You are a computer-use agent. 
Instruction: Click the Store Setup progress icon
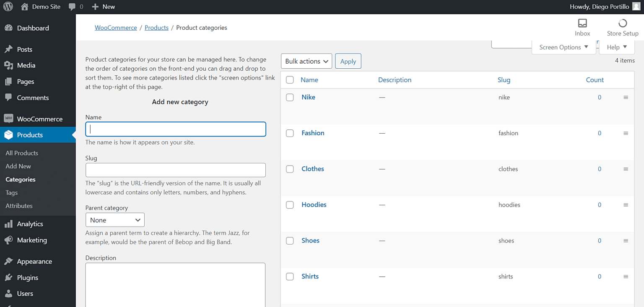click(x=622, y=23)
